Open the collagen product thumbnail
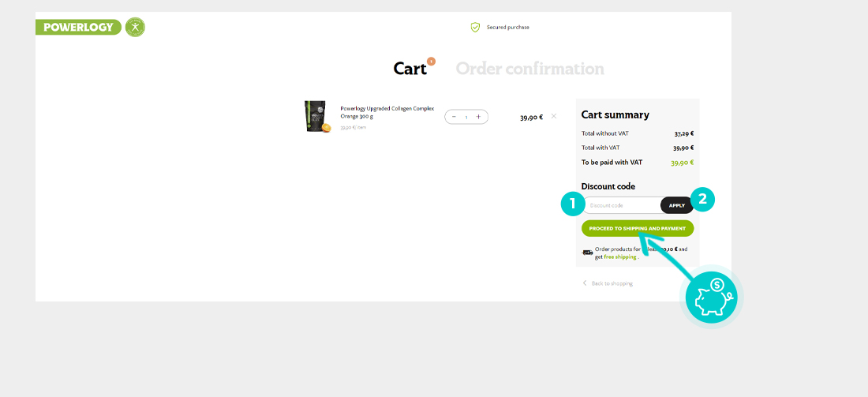The height and width of the screenshot is (397, 868). 316,116
